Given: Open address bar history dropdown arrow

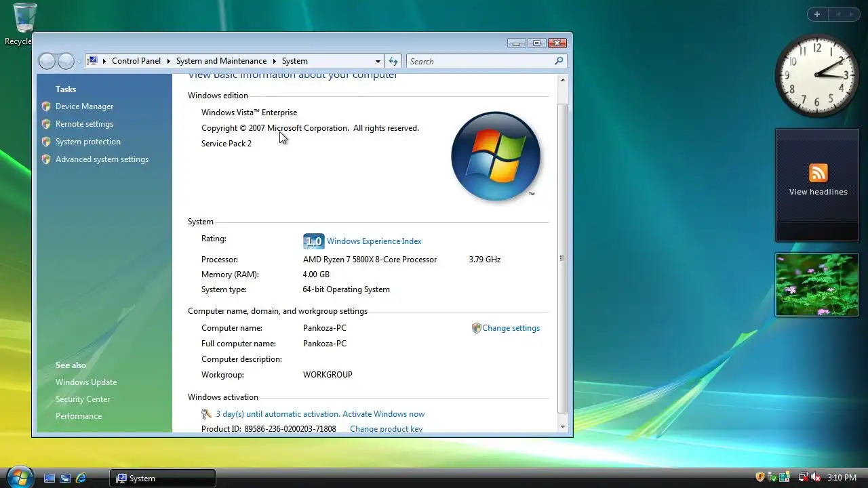Looking at the screenshot, I should (378, 61).
